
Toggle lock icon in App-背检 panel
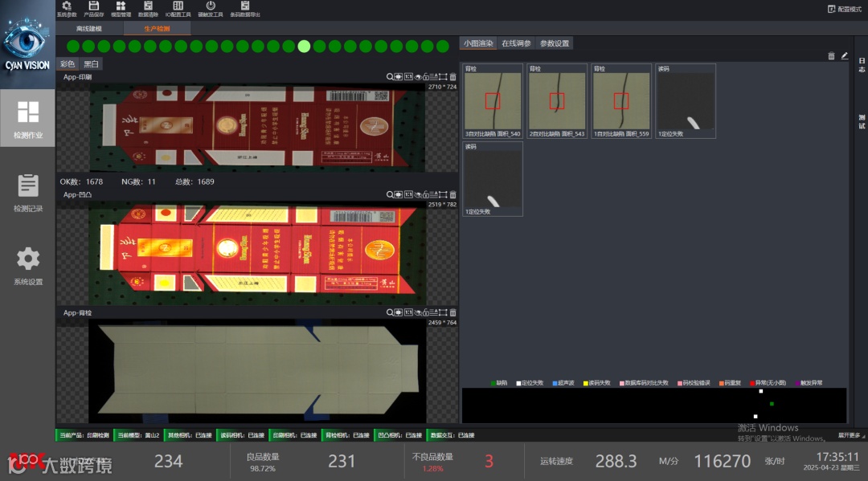click(x=426, y=312)
